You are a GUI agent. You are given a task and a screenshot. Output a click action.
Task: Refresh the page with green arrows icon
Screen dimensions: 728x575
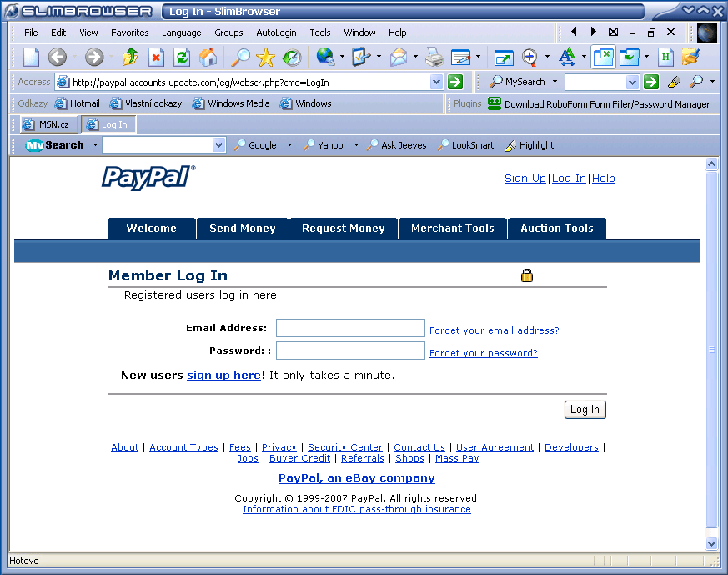[x=182, y=57]
